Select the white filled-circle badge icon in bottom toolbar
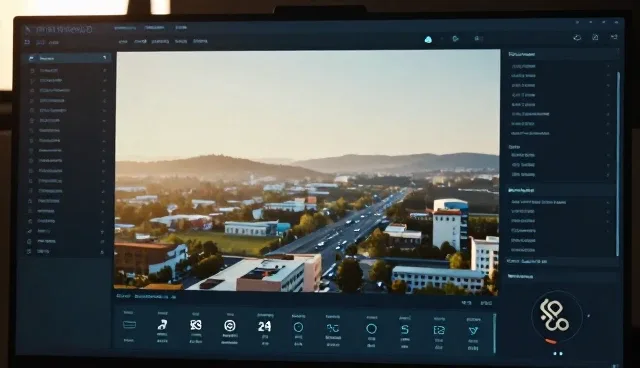Screen dimensions: 640x368 pyautogui.click(x=230, y=326)
